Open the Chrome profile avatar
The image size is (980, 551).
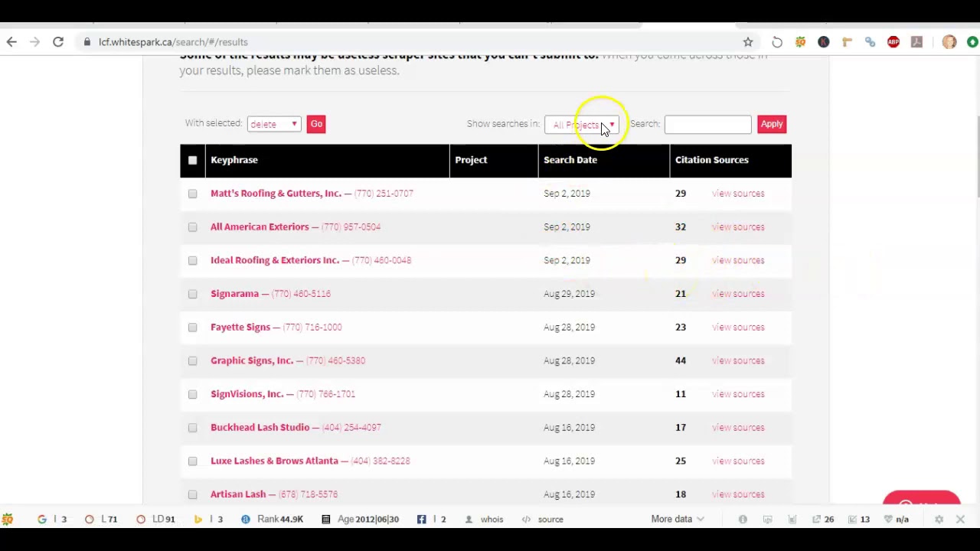[949, 42]
